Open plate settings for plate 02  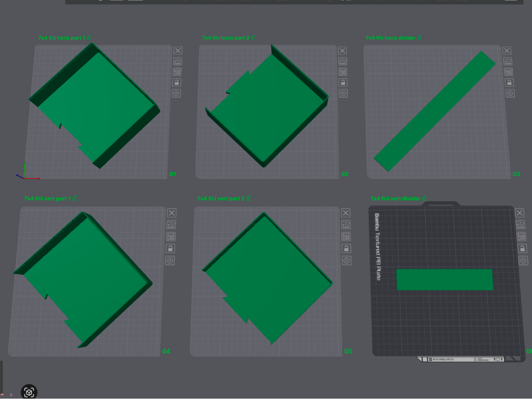(343, 93)
